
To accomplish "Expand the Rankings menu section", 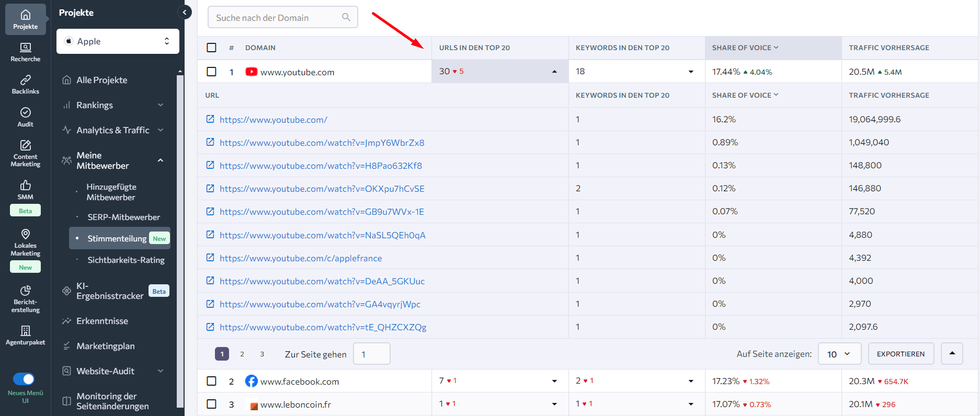I will click(161, 105).
